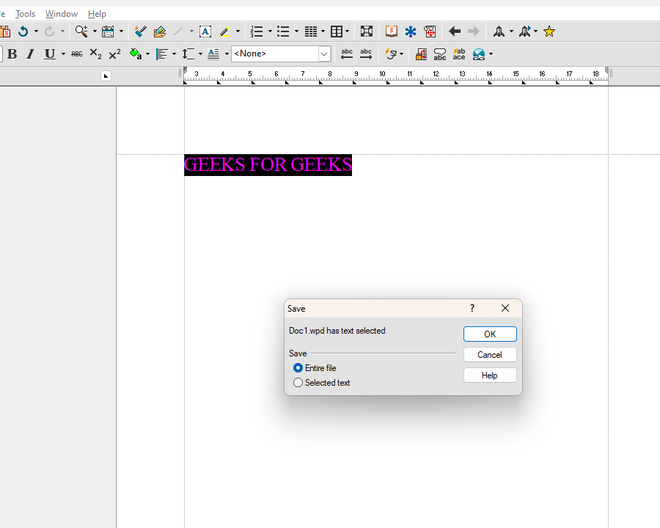660x528 pixels.
Task: Click the Text Box icon
Action: pos(205,32)
